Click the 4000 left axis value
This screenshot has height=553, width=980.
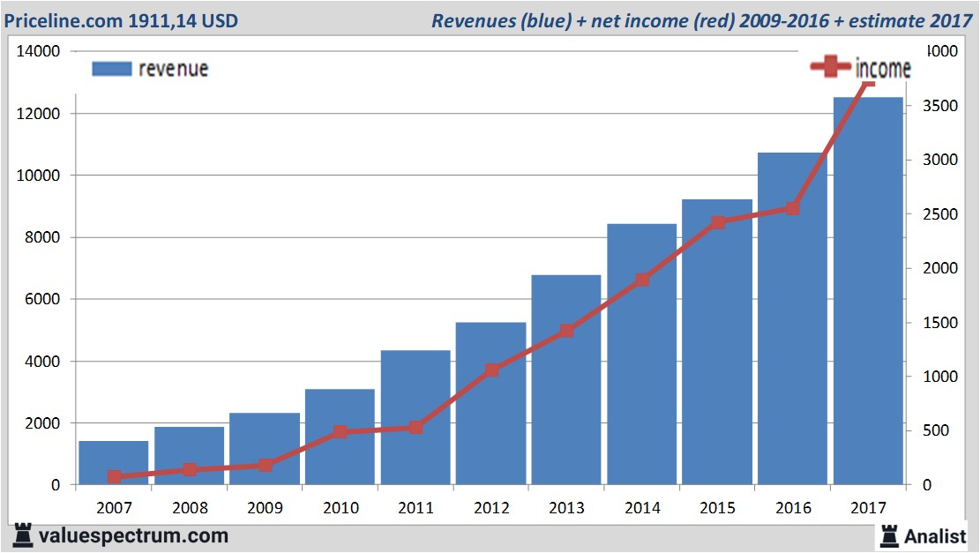(41, 361)
